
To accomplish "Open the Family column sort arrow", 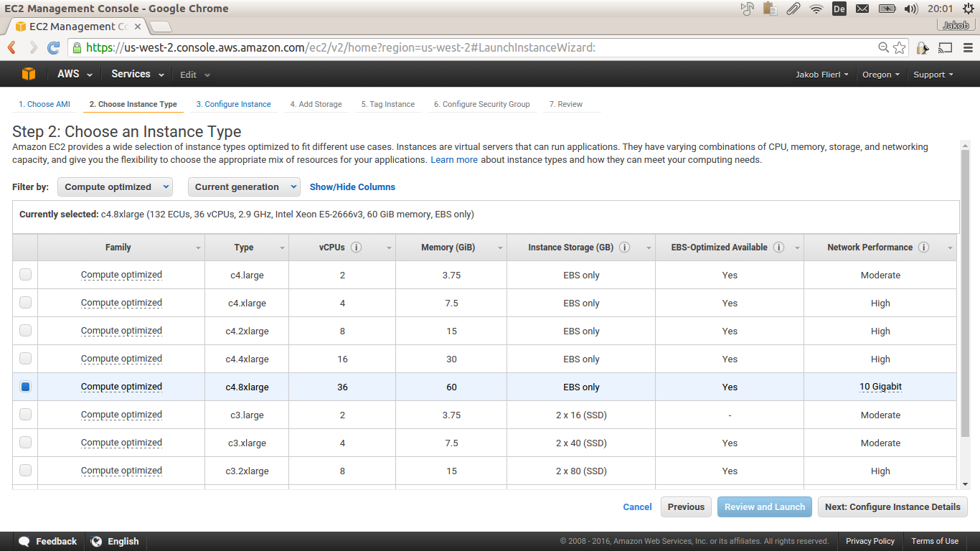I will [199, 248].
